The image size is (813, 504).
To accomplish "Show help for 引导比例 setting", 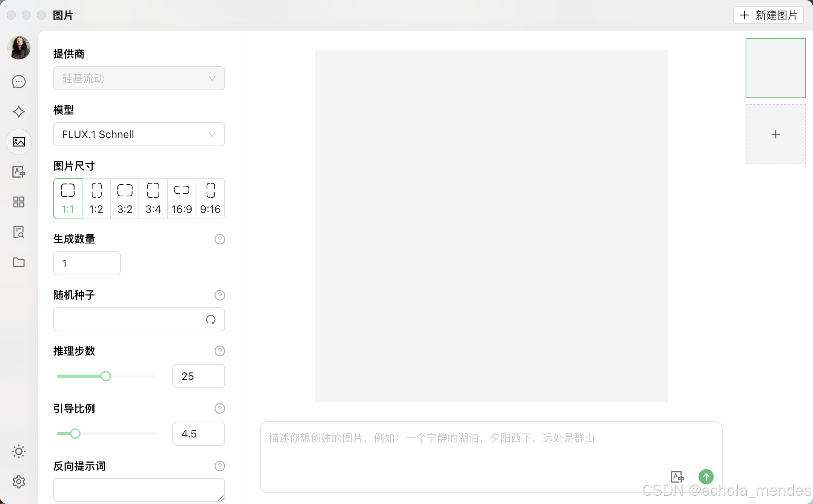I will (x=219, y=408).
